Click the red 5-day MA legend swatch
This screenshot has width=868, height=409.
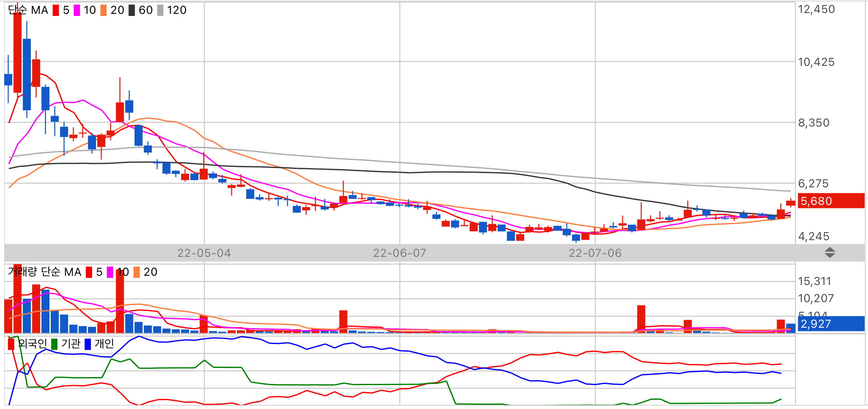(56, 10)
